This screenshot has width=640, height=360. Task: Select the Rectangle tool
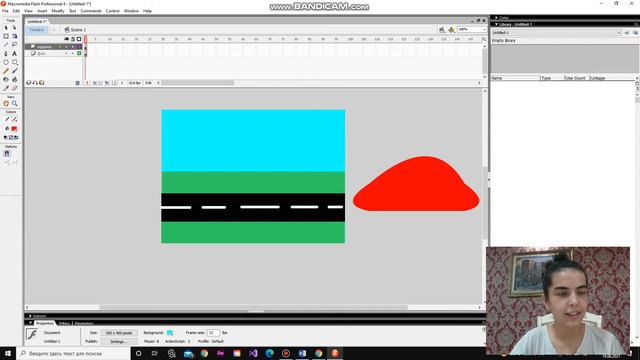pyautogui.click(x=14, y=62)
